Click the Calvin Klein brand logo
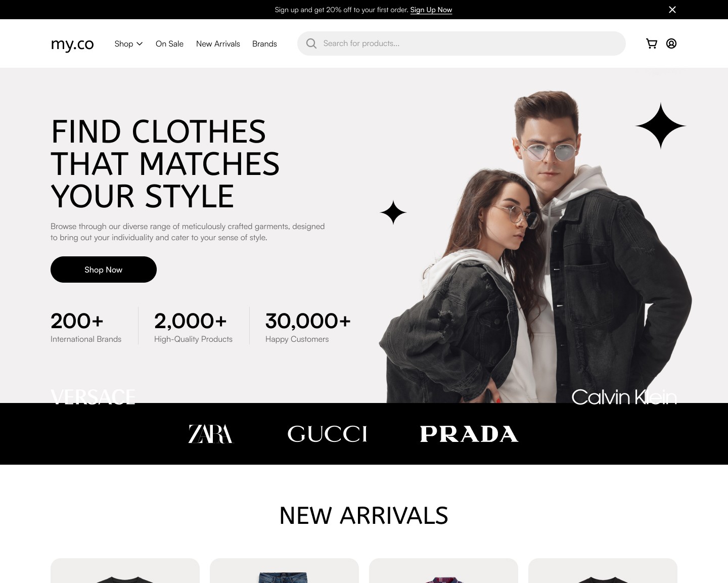This screenshot has width=728, height=583. 624,397
